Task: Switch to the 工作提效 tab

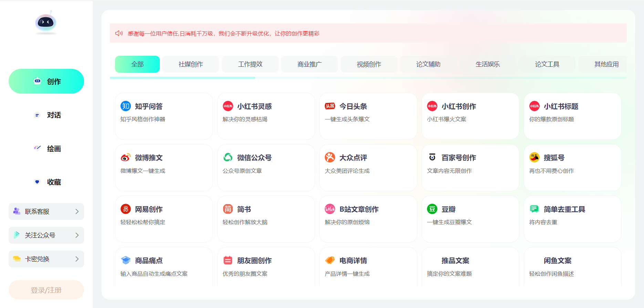Action: 250,64
